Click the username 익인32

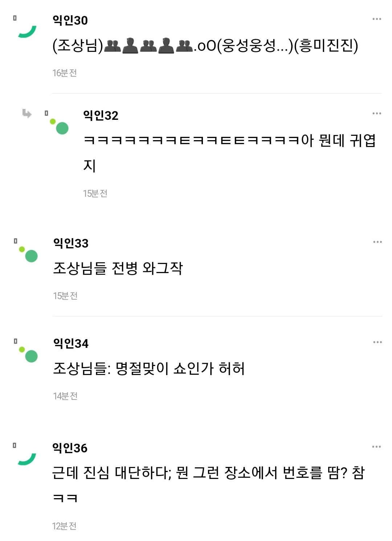point(101,115)
